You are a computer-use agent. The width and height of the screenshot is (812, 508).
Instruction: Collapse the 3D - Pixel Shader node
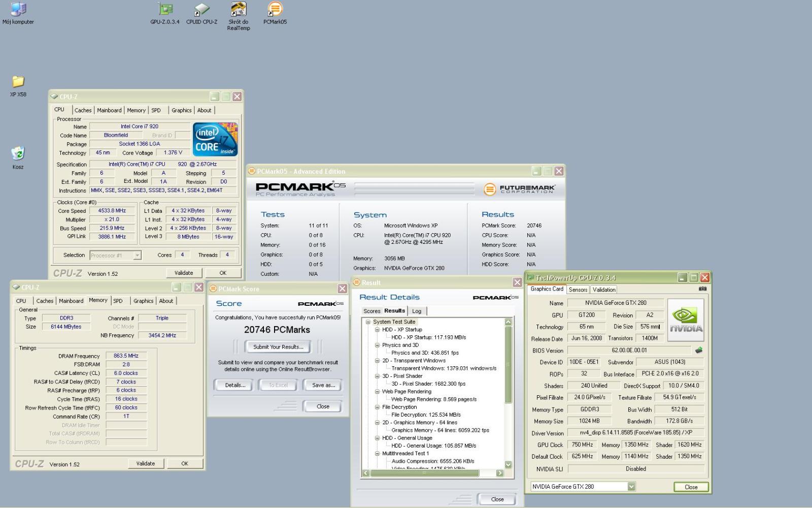point(377,376)
